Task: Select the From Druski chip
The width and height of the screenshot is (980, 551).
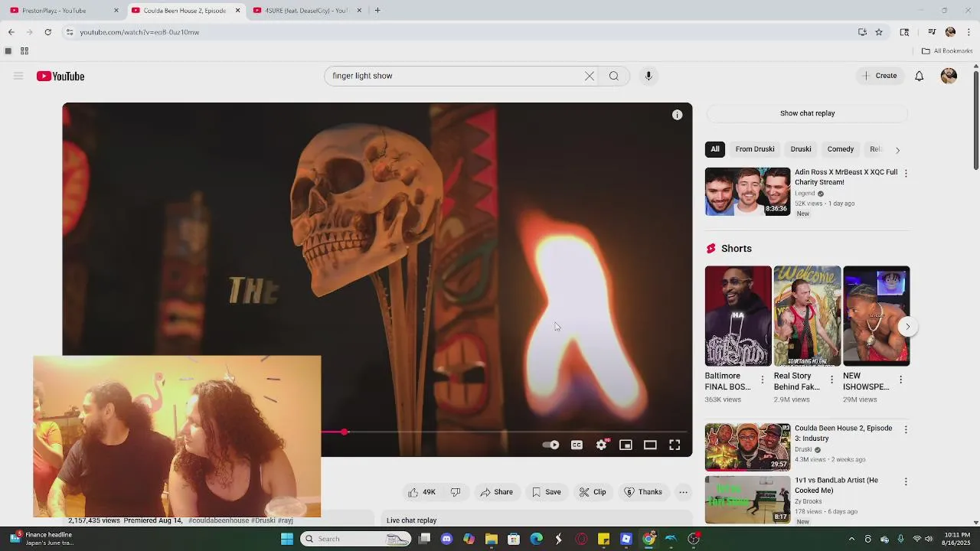Action: 755,149
